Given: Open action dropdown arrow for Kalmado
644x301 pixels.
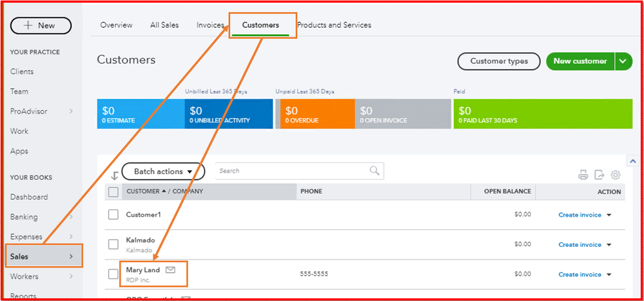Looking at the screenshot, I should point(609,245).
